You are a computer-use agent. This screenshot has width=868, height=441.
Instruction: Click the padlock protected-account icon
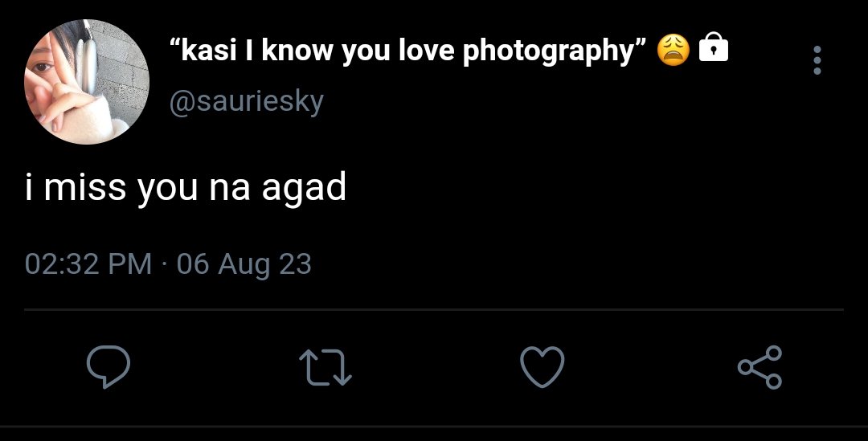pos(714,47)
